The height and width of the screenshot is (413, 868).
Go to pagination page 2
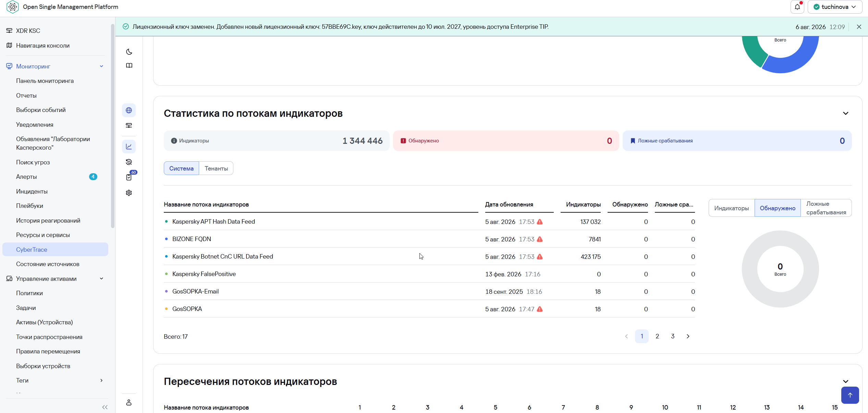click(657, 336)
